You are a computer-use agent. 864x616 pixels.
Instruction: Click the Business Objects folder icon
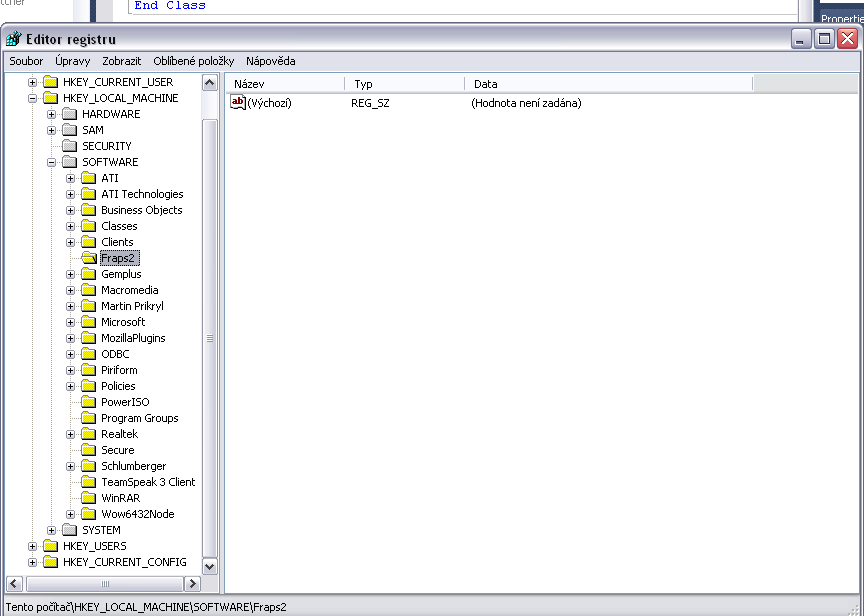[89, 210]
